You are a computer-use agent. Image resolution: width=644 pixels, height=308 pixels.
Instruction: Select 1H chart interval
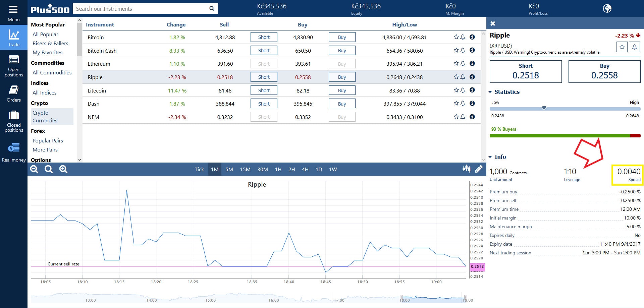[x=278, y=169]
